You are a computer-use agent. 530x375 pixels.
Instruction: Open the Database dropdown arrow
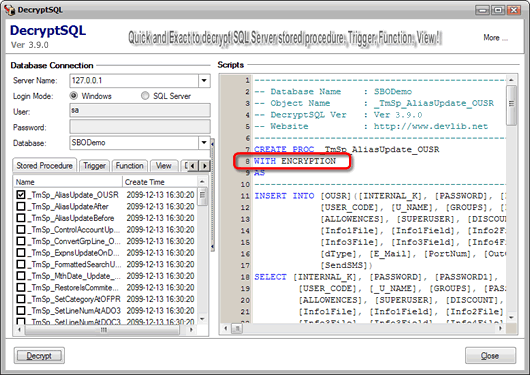(x=204, y=142)
